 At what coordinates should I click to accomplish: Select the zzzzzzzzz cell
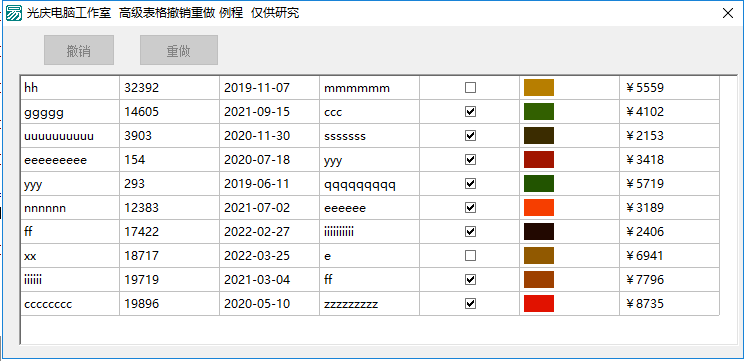[x=369, y=304]
